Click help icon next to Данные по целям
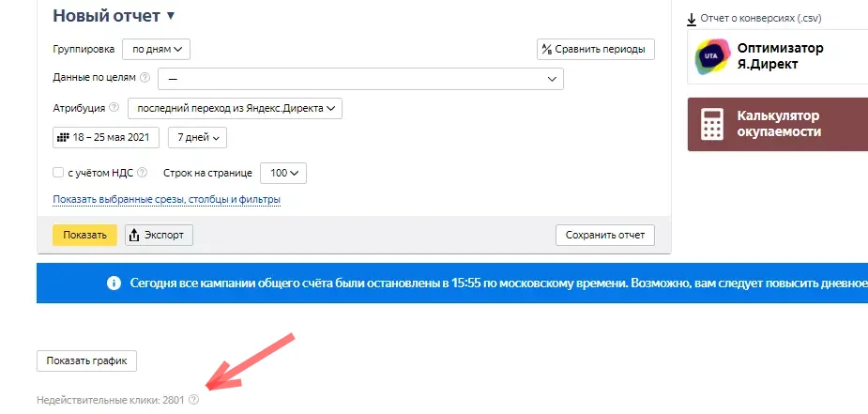Viewport: 868px width, 414px height. 145,78
